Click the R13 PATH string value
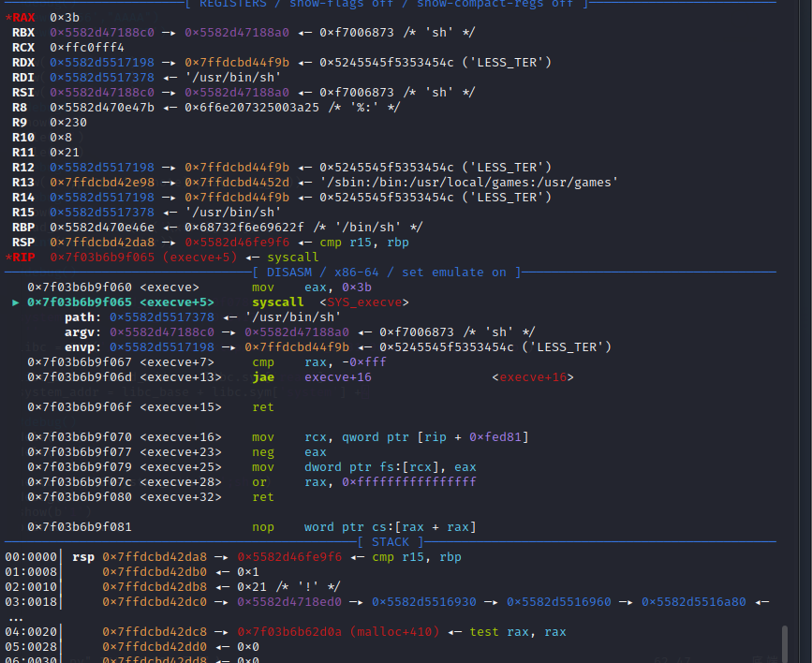 pos(469,183)
